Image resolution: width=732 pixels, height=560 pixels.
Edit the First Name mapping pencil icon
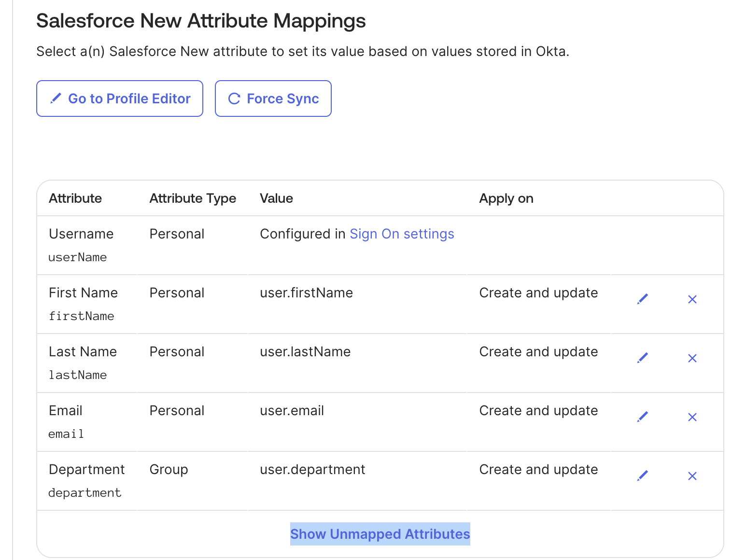[x=643, y=299]
